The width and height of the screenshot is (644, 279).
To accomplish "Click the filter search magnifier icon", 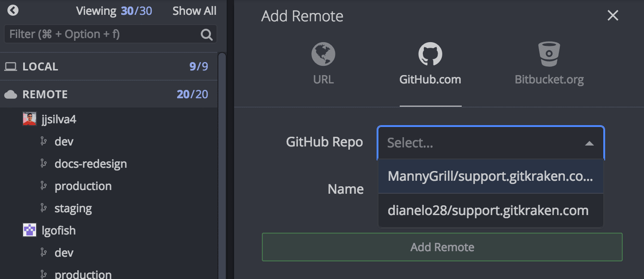I will [206, 34].
